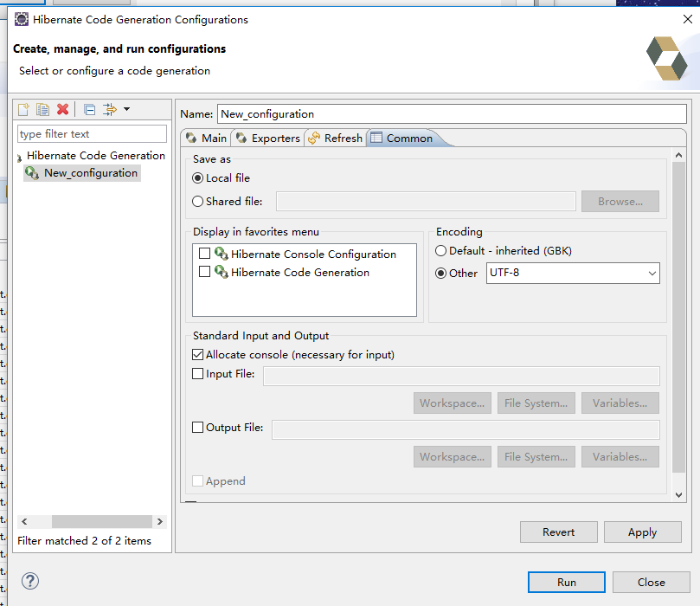Enable the Output File checkbox
The height and width of the screenshot is (606, 700).
(198, 427)
